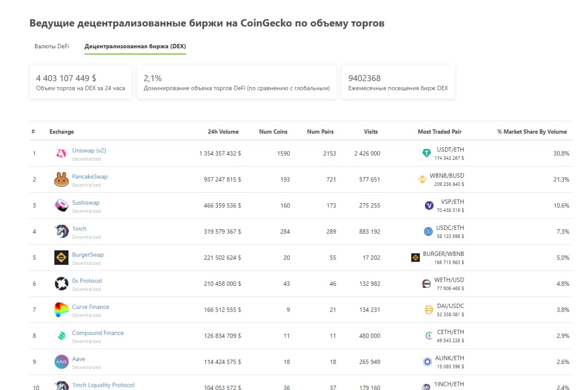Open the PancakeSwap exchange link
Image resolution: width=588 pixels, height=390 pixels.
click(x=90, y=177)
